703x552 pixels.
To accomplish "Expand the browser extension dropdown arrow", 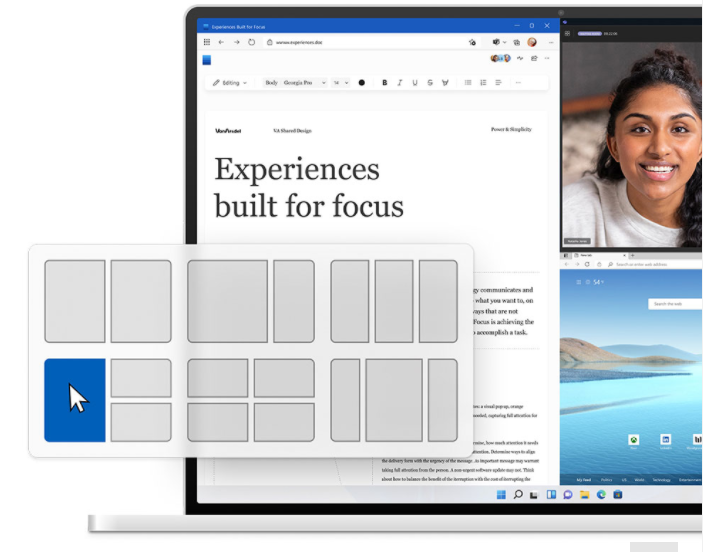I will click(x=504, y=42).
